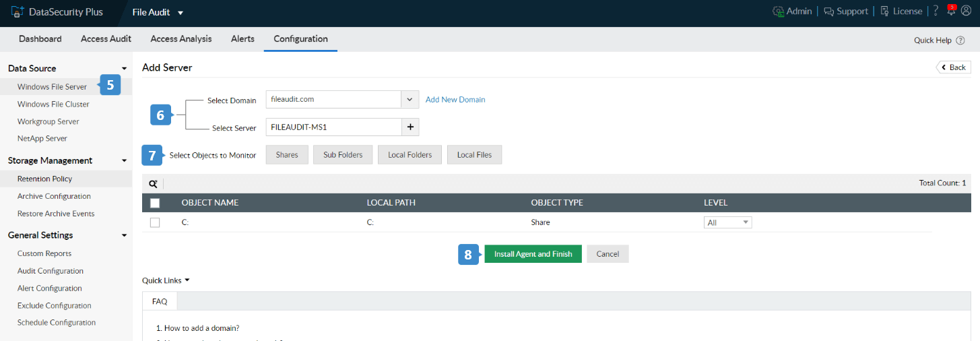The width and height of the screenshot is (980, 341).
Task: Click the License icon
Action: pyautogui.click(x=884, y=11)
